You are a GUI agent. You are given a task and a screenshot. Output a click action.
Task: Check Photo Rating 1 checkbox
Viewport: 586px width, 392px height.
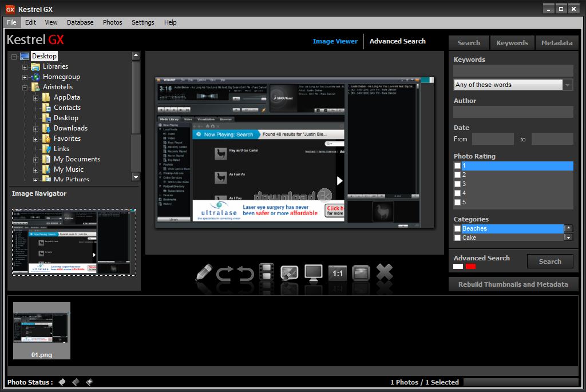click(457, 165)
